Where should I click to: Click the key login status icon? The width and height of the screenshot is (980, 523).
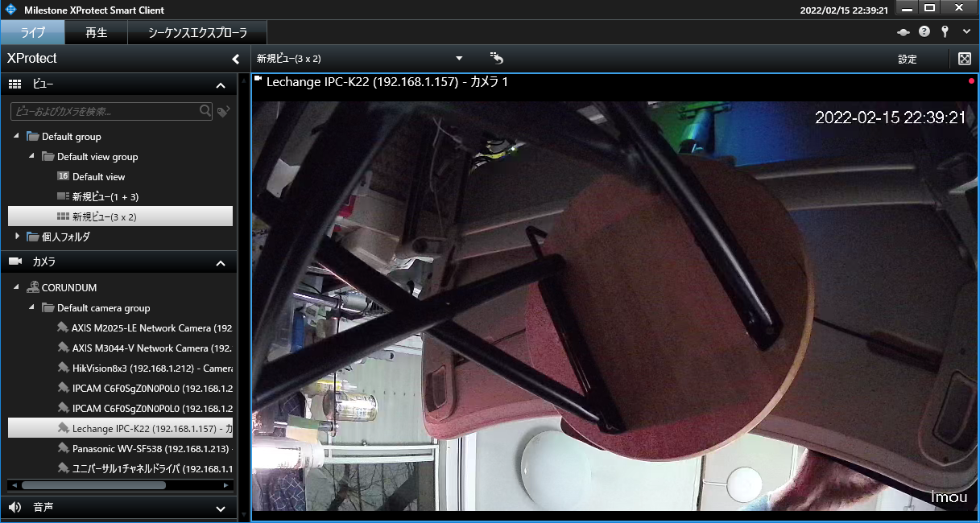pos(945,33)
